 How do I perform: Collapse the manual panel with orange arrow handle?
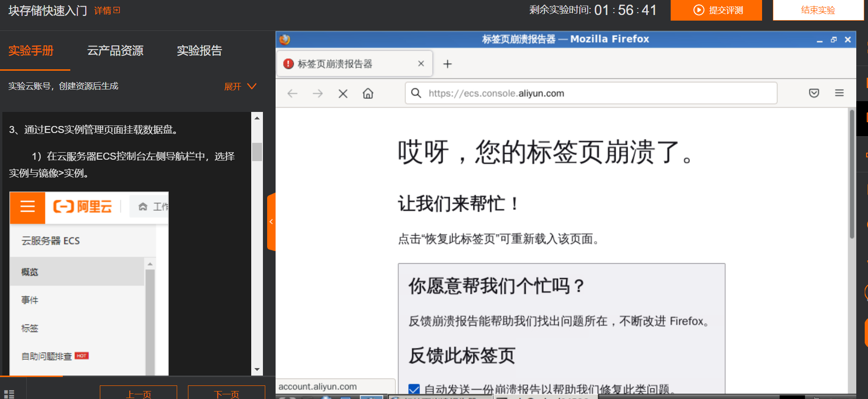[271, 222]
